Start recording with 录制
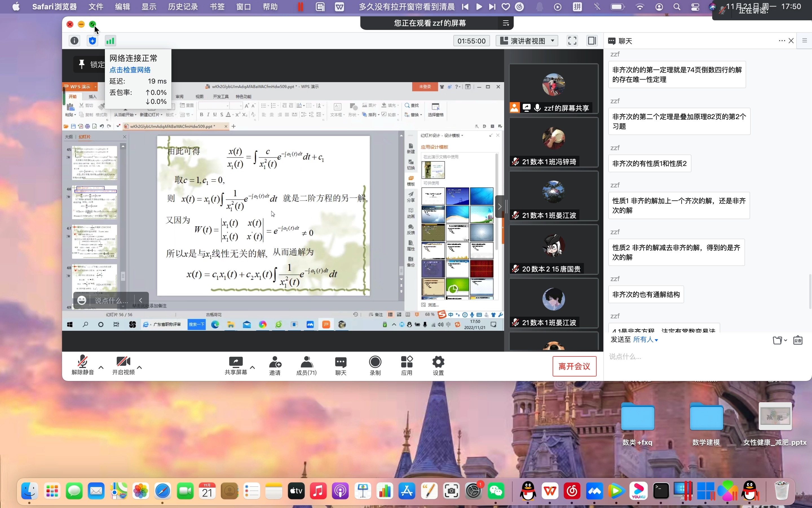Image resolution: width=812 pixels, height=508 pixels. pos(375,365)
